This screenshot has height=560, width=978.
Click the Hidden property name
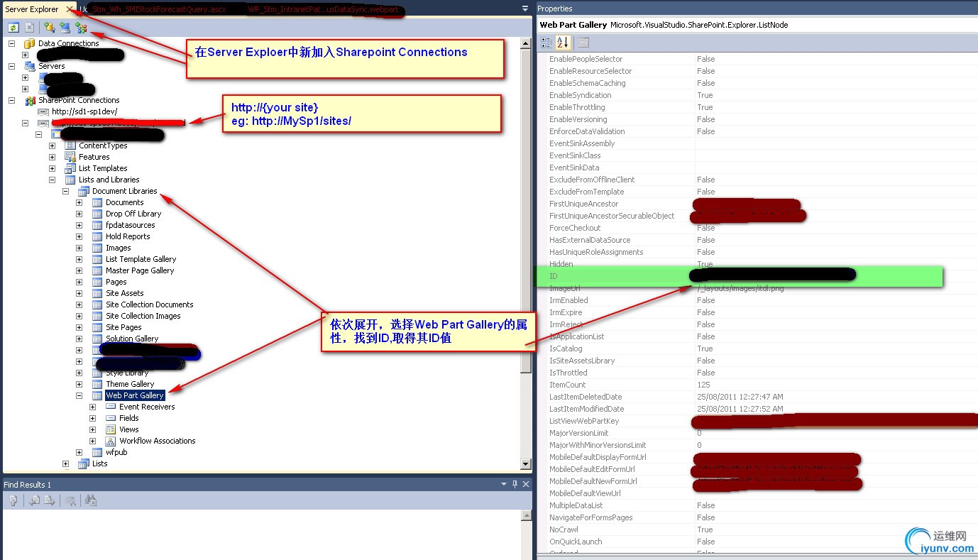coord(561,264)
